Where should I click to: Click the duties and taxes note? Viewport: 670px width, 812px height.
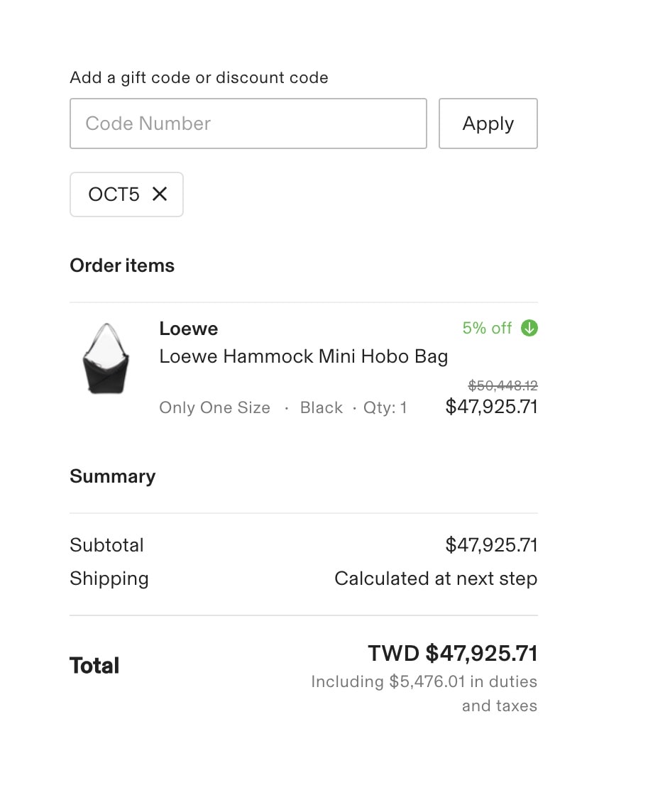tap(424, 693)
